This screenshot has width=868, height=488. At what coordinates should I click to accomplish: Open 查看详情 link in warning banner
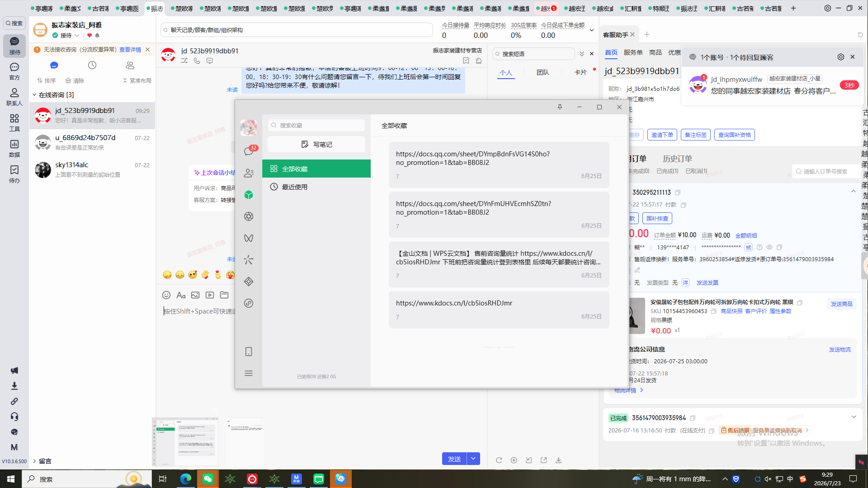(130, 50)
